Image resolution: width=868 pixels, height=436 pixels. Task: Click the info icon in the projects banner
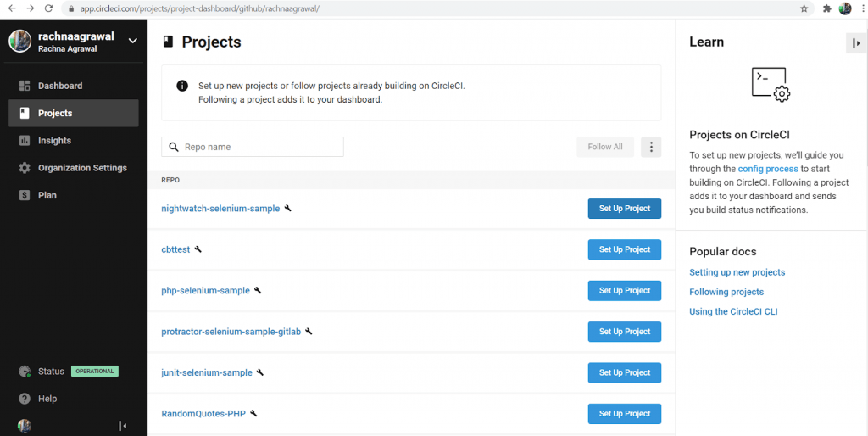point(181,86)
